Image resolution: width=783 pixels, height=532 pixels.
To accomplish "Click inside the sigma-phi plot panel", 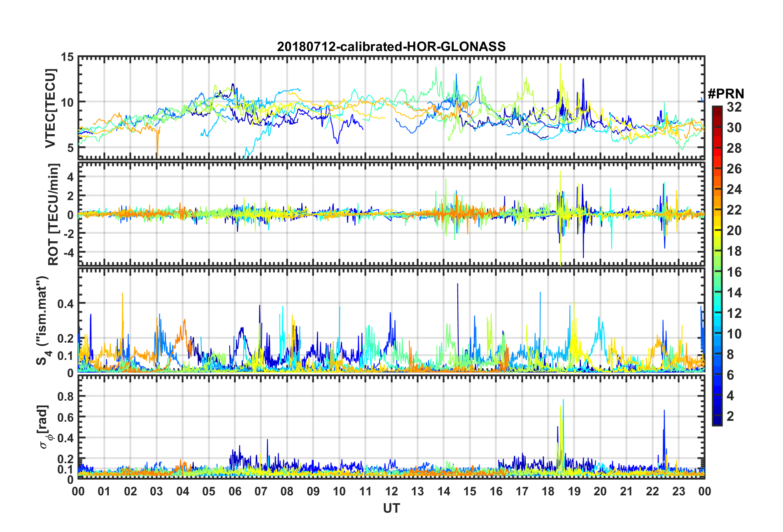I will pyautogui.click(x=391, y=427).
